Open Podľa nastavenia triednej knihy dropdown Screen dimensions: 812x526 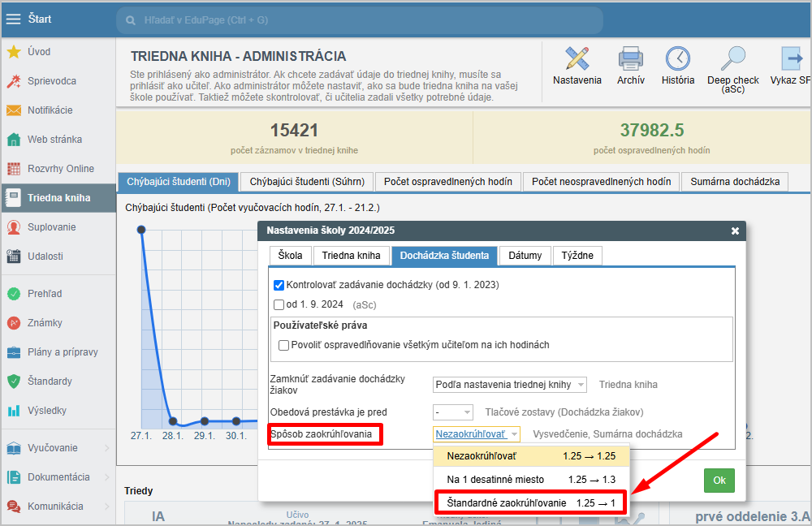point(509,385)
